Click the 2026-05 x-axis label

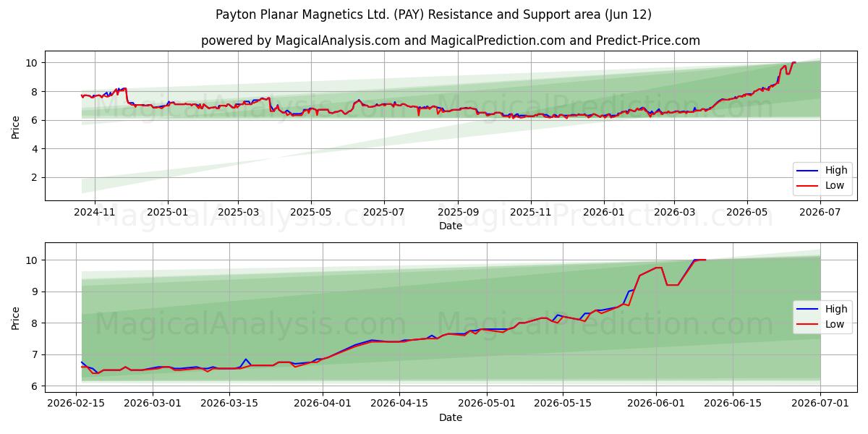(x=747, y=213)
